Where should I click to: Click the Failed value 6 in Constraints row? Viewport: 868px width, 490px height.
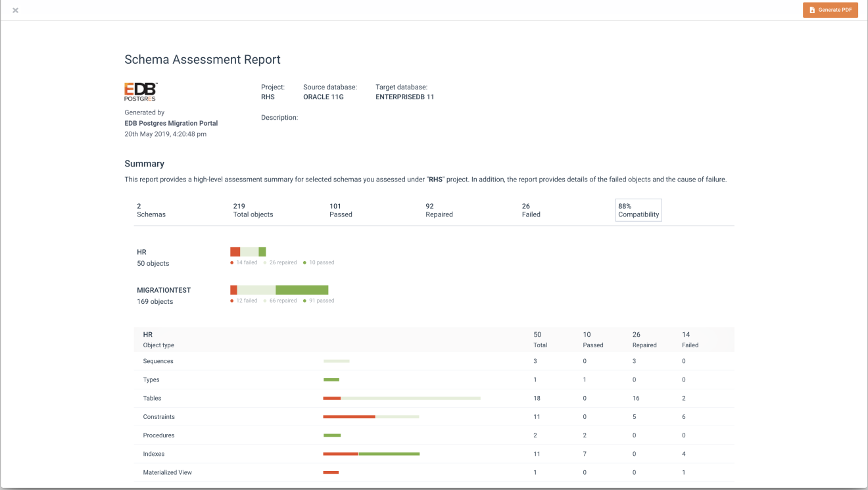685,416
